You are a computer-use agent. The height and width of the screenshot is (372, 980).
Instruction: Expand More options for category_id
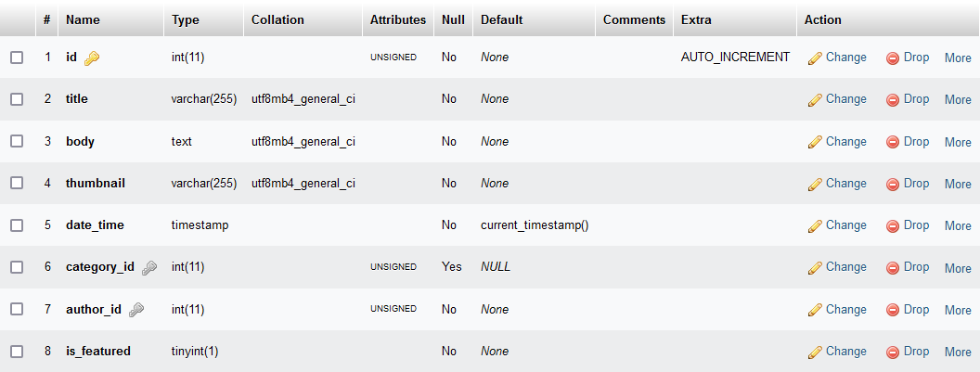[x=958, y=267]
